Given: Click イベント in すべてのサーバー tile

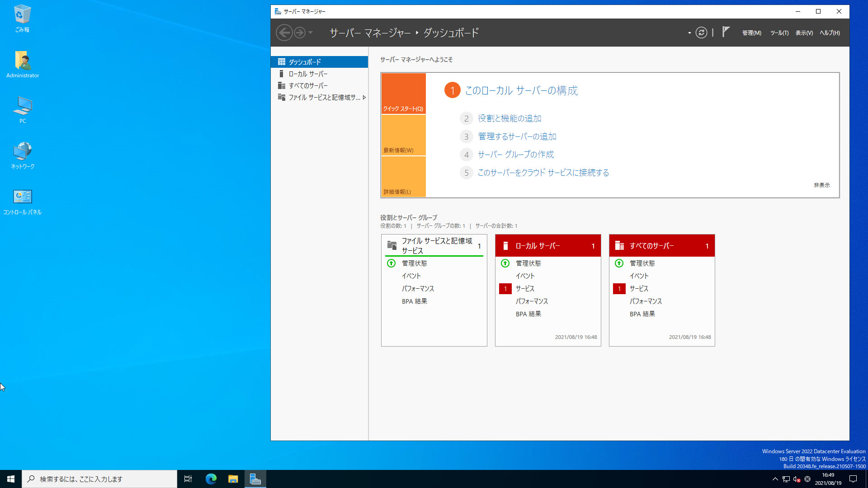Looking at the screenshot, I should 639,276.
